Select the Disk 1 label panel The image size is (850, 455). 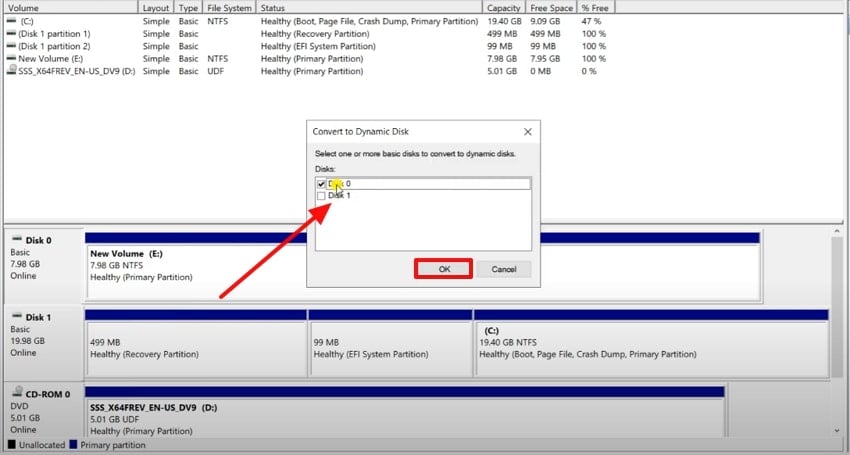[44, 343]
